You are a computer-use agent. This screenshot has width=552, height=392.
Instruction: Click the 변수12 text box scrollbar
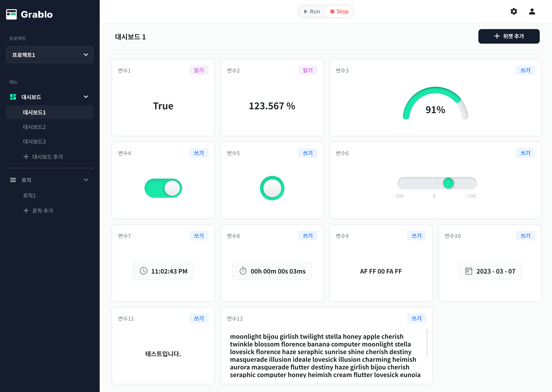click(427, 343)
